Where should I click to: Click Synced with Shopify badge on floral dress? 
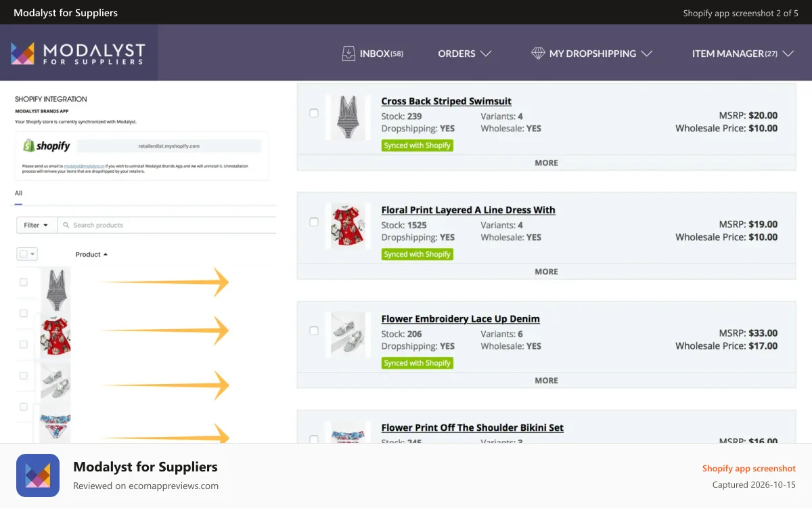(418, 254)
